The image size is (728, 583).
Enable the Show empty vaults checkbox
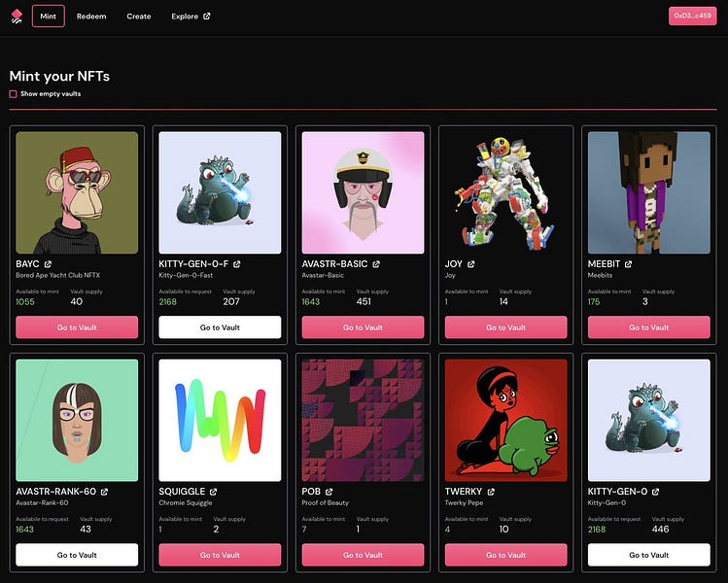(13, 94)
